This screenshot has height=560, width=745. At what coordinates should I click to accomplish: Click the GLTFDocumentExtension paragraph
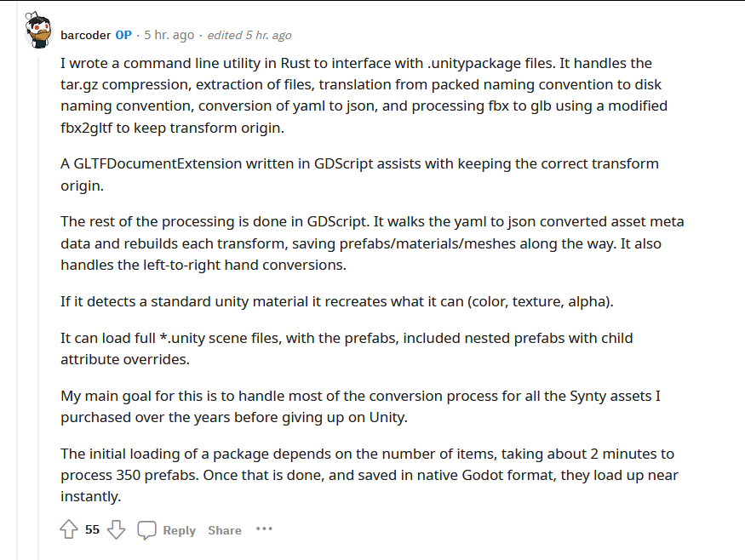(359, 174)
